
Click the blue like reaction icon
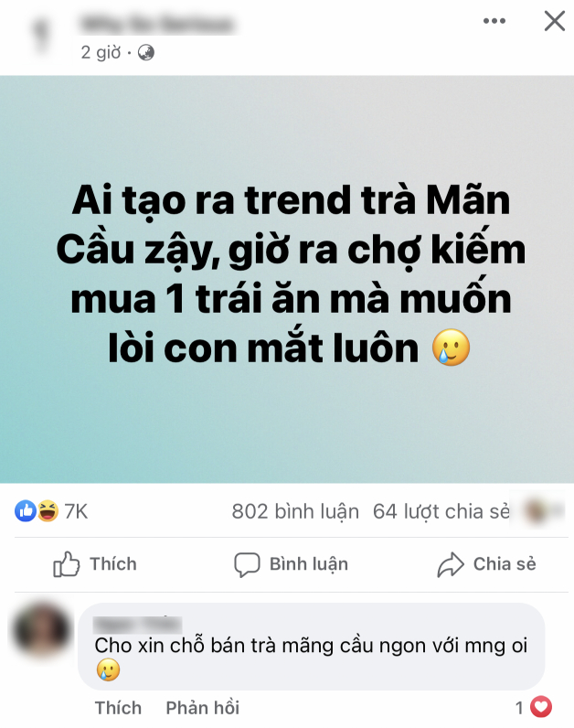click(26, 511)
